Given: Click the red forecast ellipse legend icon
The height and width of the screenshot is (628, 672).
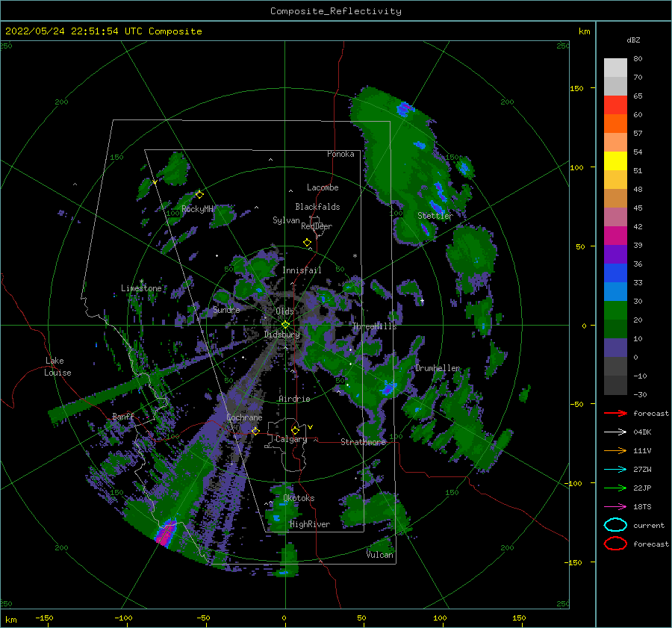Looking at the screenshot, I should pos(615,544).
